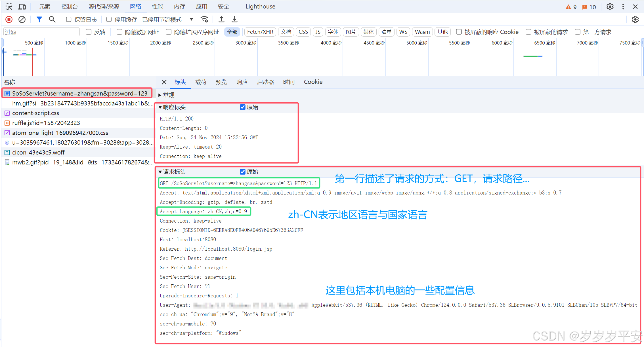Click the red load marker in timeline overview
Viewport: 644px width, 347px height.
[x=33, y=62]
